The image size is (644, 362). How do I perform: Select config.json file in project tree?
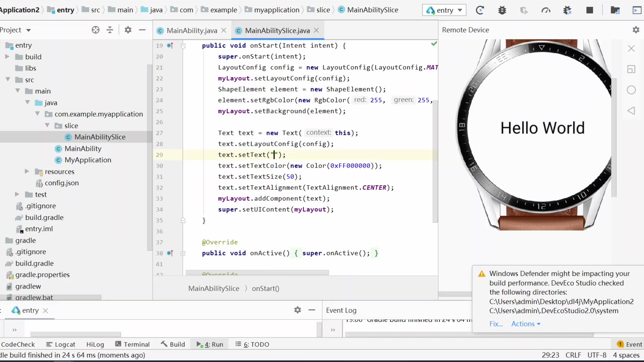click(x=61, y=183)
